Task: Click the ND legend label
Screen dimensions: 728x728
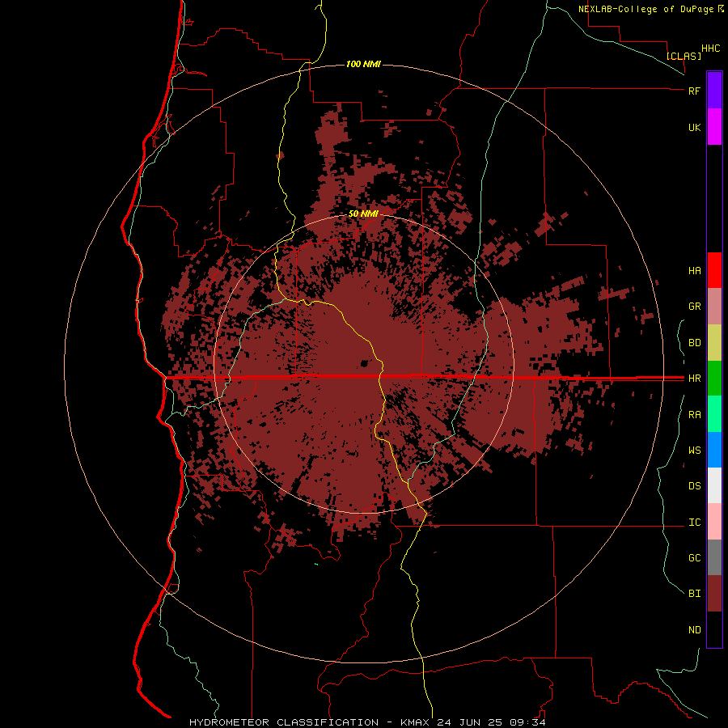Action: point(694,630)
